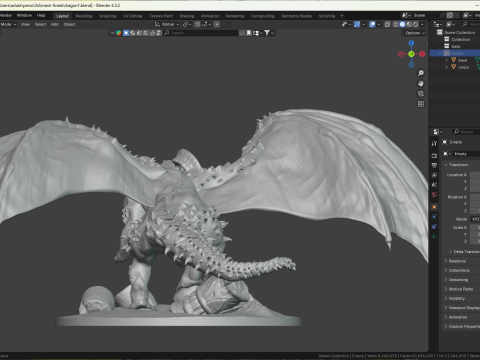Collapse the Empty object in outliner
The image size is (480, 360).
(x=440, y=53)
